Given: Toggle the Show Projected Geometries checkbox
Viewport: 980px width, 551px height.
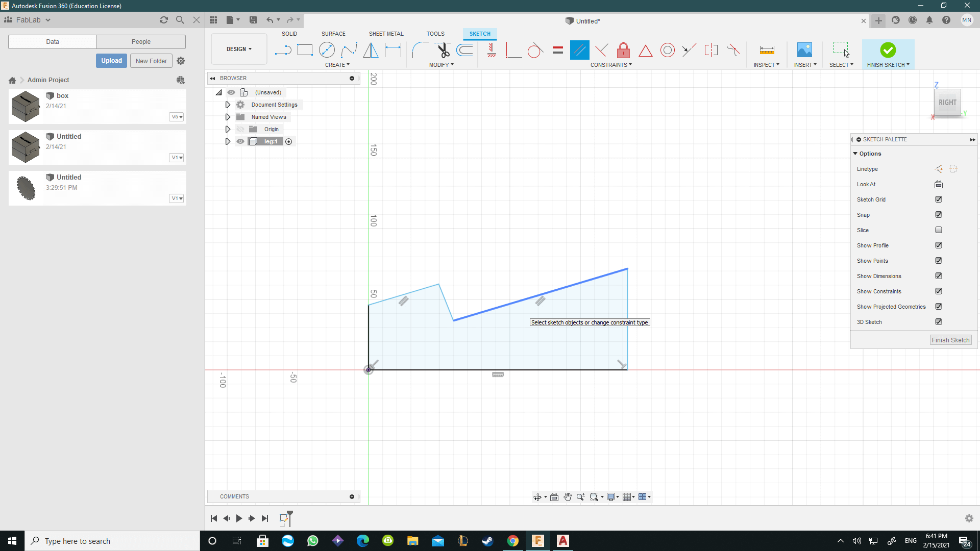Looking at the screenshot, I should tap(939, 307).
